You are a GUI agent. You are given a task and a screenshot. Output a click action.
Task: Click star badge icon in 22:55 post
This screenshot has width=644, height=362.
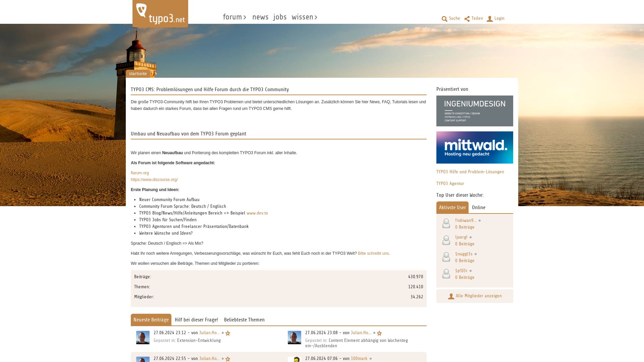228,359
